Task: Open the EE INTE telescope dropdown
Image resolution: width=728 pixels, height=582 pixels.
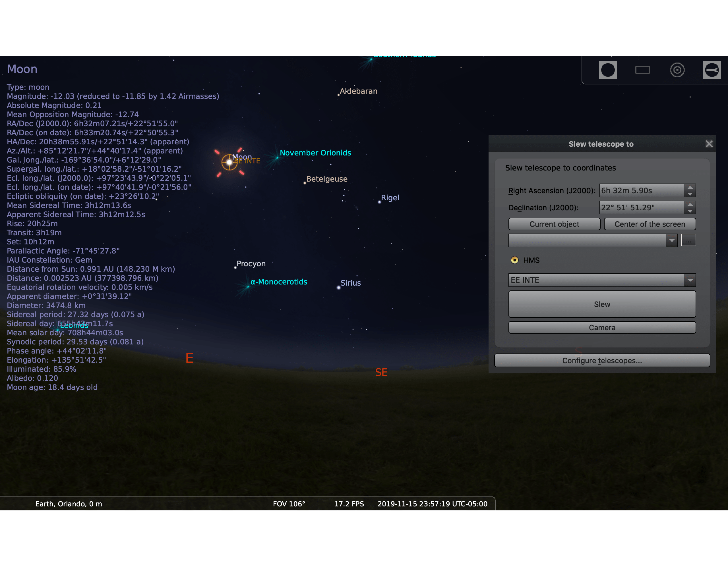Action: click(690, 280)
